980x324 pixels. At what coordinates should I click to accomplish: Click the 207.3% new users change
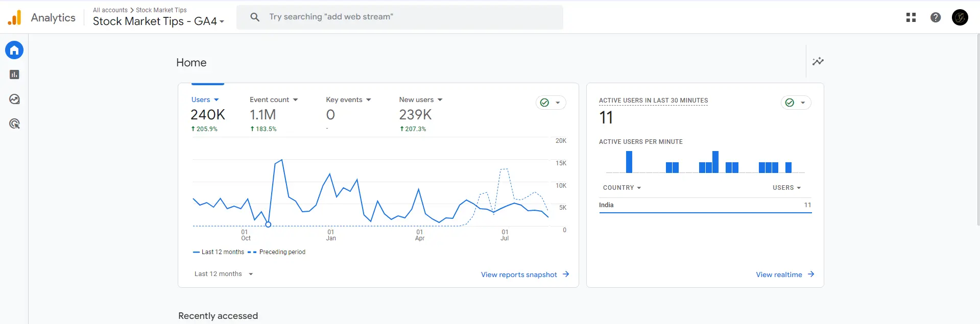coord(413,129)
